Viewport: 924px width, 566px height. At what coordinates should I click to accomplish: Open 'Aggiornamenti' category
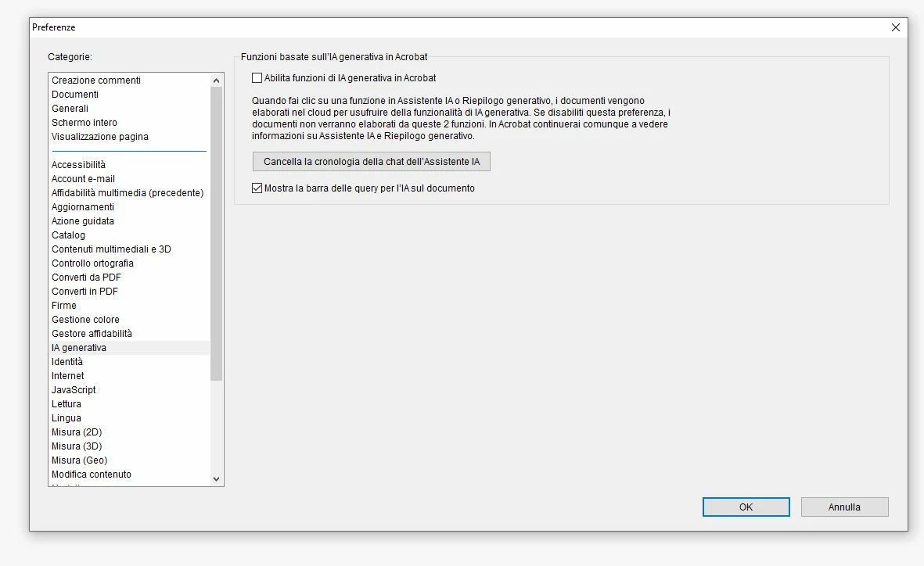82,207
